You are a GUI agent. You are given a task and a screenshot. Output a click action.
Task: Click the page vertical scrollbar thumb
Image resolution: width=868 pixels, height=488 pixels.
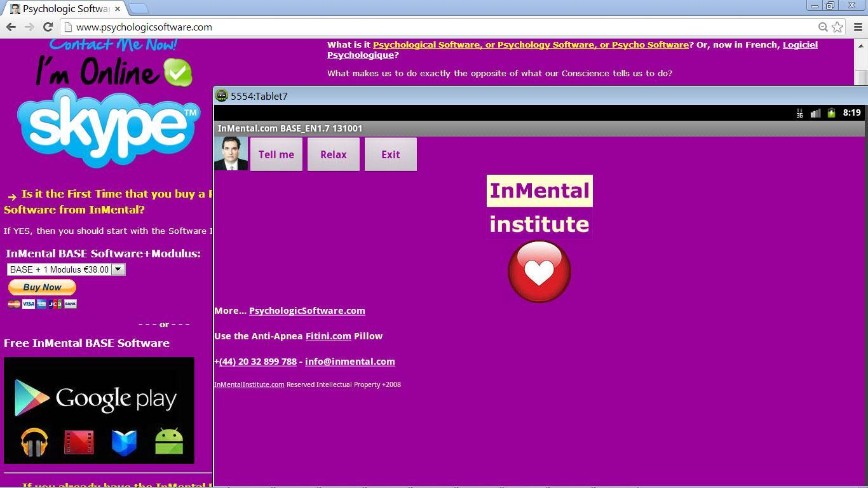coord(861,77)
